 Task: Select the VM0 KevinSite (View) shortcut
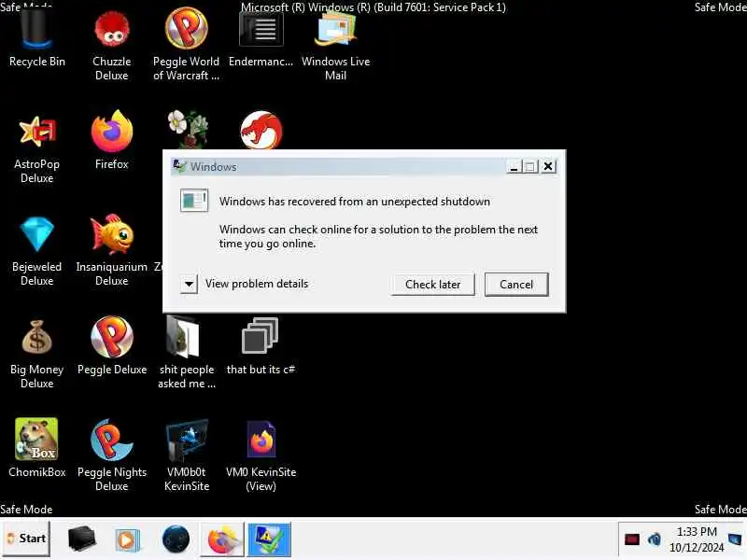(x=261, y=455)
